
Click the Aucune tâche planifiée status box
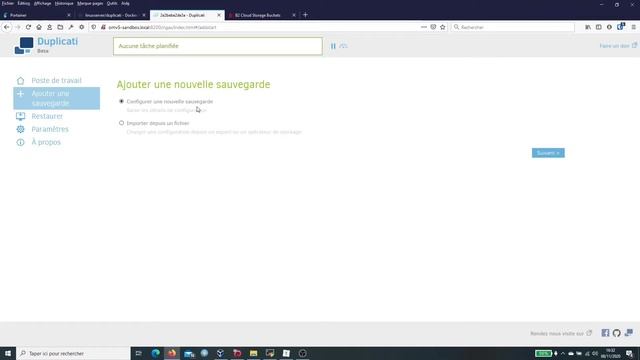218,46
